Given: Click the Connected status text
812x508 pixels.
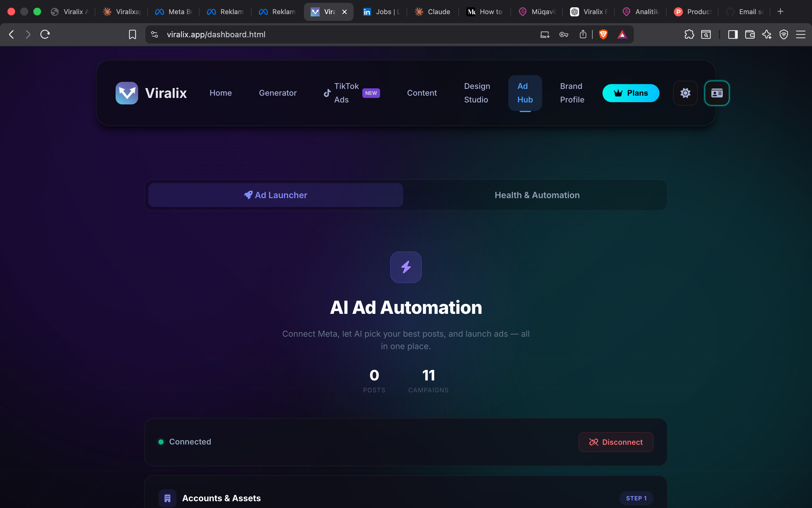Looking at the screenshot, I should (190, 442).
